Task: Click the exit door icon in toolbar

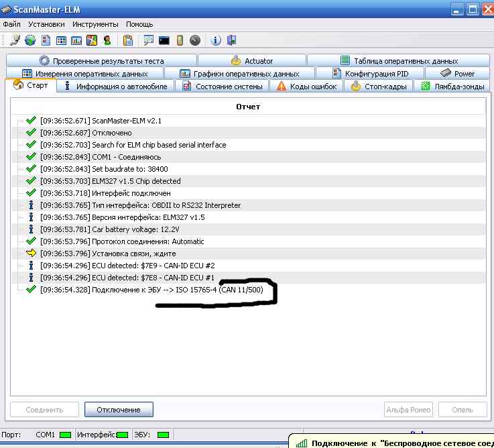Action: [x=231, y=40]
